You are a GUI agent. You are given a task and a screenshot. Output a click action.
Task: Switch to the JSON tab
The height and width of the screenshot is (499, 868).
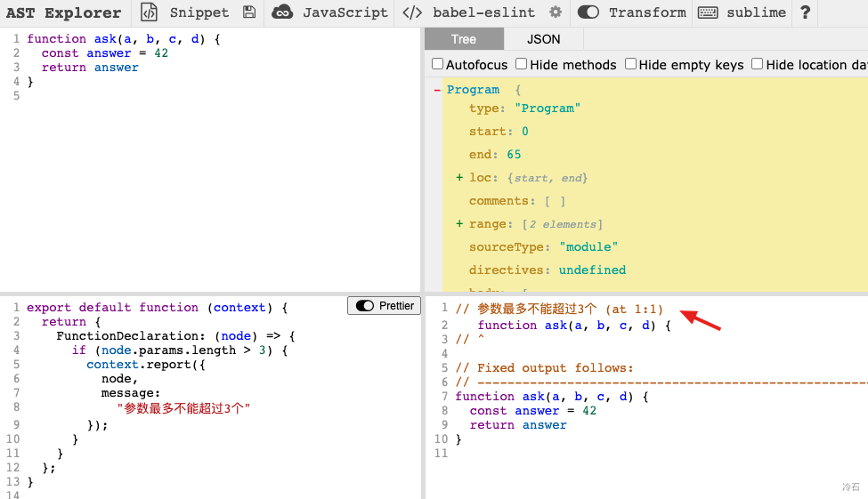pos(543,39)
